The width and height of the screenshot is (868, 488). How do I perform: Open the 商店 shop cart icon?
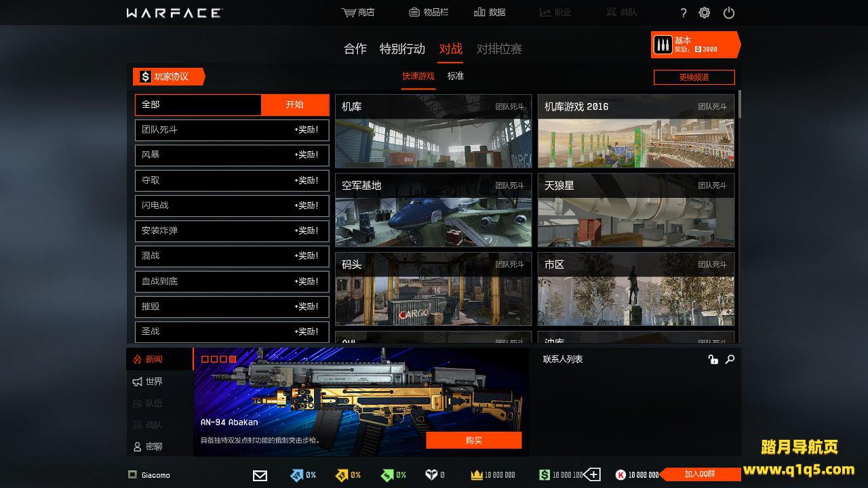click(349, 12)
